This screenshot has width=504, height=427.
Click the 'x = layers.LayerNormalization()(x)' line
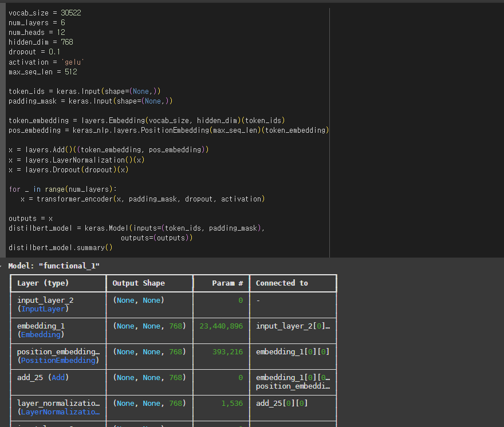point(77,160)
